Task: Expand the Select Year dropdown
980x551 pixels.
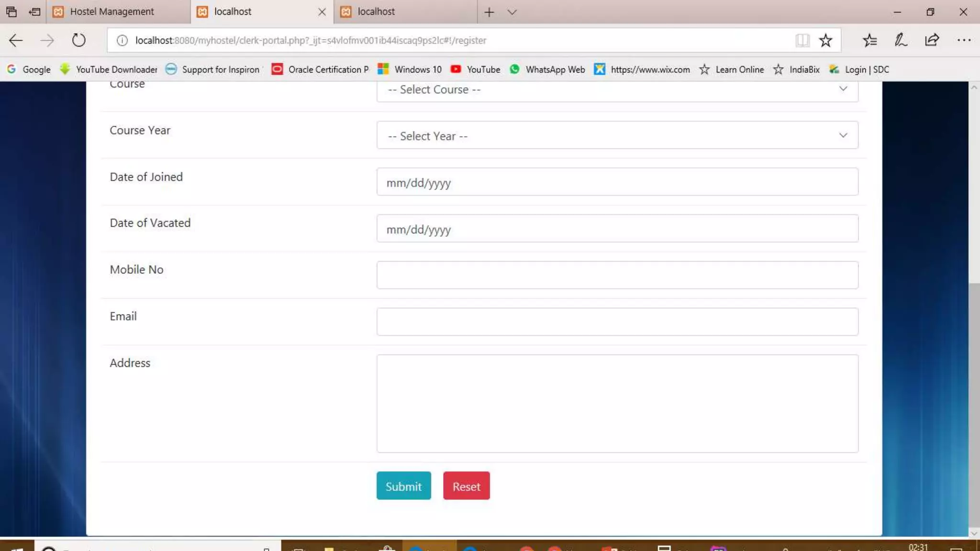Action: pyautogui.click(x=617, y=135)
